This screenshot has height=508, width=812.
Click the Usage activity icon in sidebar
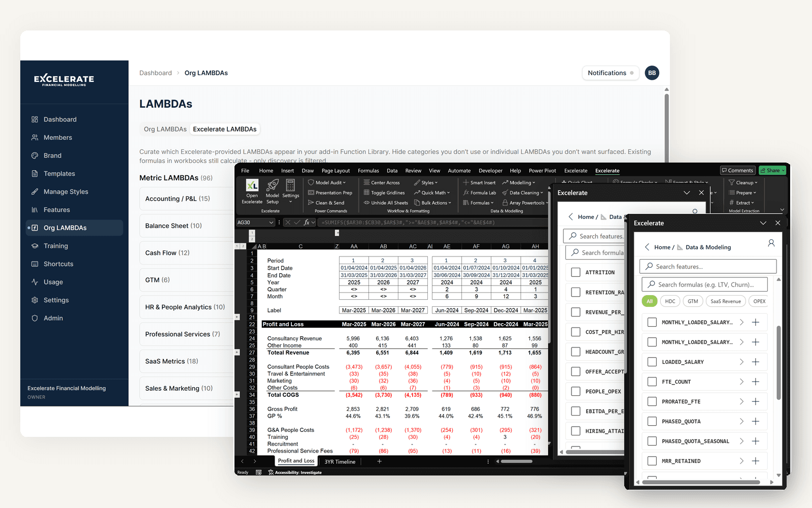(x=35, y=282)
